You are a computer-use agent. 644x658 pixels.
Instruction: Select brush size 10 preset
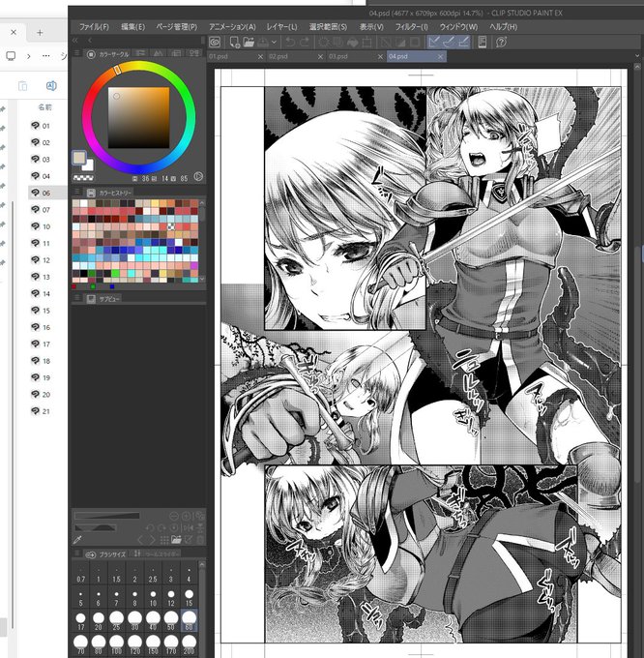click(153, 598)
